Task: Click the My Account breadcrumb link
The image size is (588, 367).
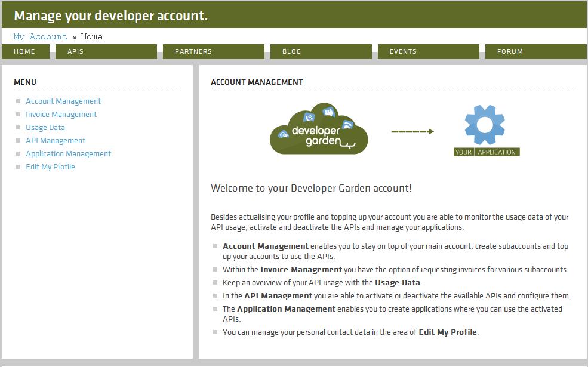Action: (x=40, y=37)
